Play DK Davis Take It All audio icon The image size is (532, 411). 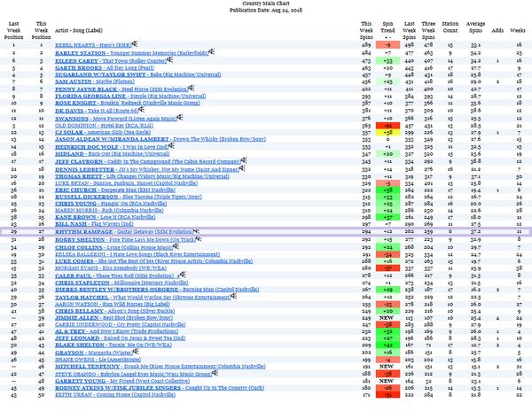point(142,110)
